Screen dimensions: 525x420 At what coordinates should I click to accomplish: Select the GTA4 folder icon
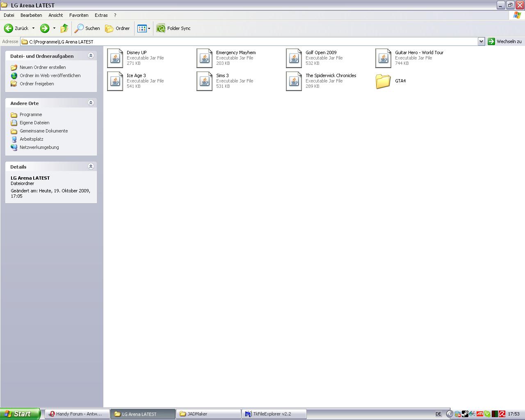(x=383, y=81)
